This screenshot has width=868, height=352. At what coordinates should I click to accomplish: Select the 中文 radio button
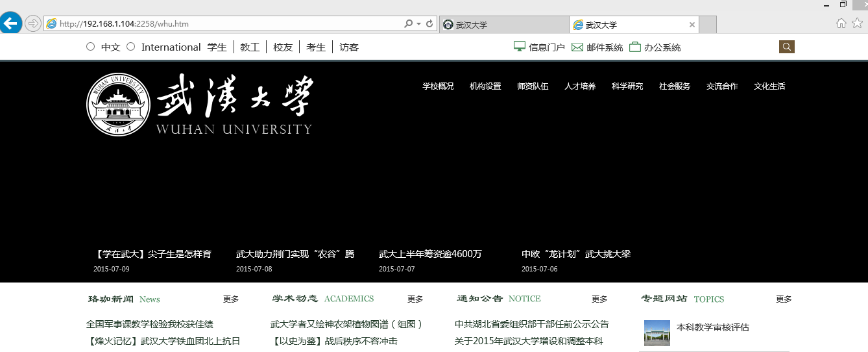(91, 47)
